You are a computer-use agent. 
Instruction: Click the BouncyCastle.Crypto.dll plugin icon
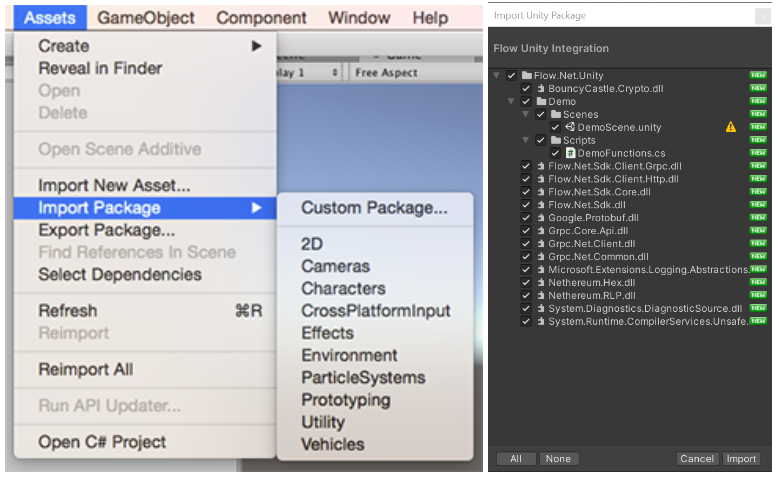coord(541,88)
